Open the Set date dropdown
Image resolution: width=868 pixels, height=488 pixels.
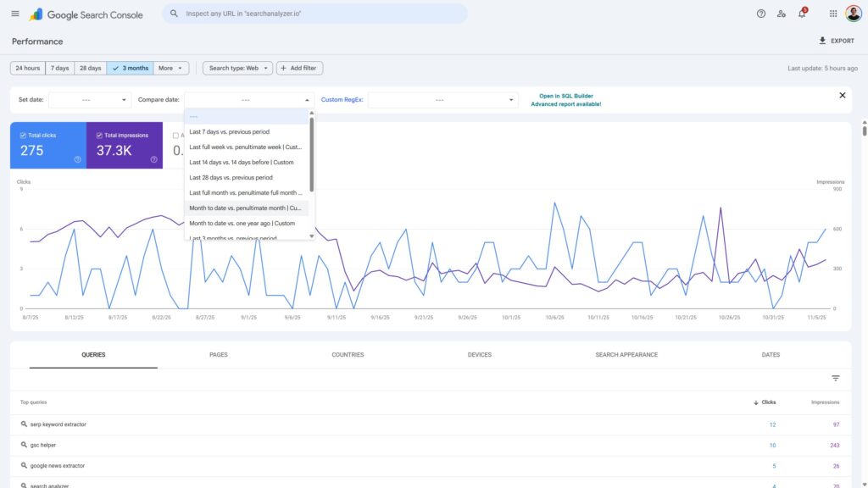[89, 100]
